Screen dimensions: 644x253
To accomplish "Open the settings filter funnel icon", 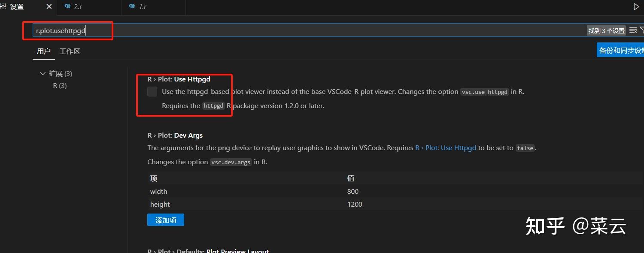I will tap(642, 30).
